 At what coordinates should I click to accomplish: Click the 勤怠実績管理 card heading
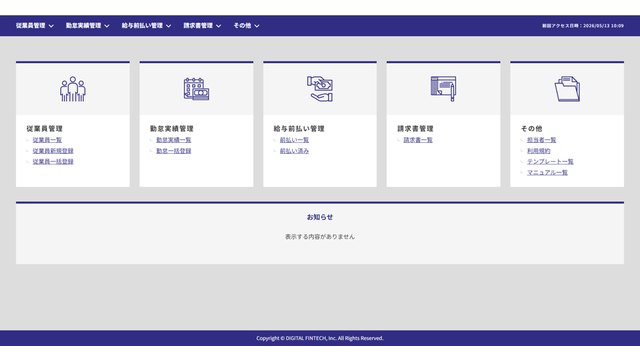click(171, 129)
